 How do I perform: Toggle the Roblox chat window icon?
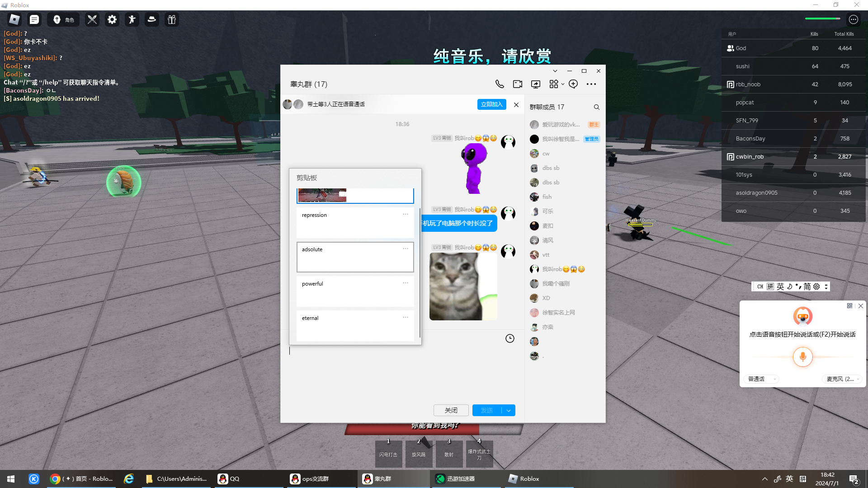(34, 19)
